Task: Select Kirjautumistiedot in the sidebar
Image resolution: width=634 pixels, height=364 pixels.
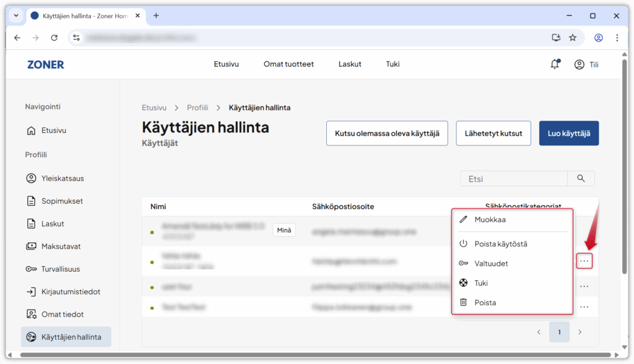Action: pos(70,292)
